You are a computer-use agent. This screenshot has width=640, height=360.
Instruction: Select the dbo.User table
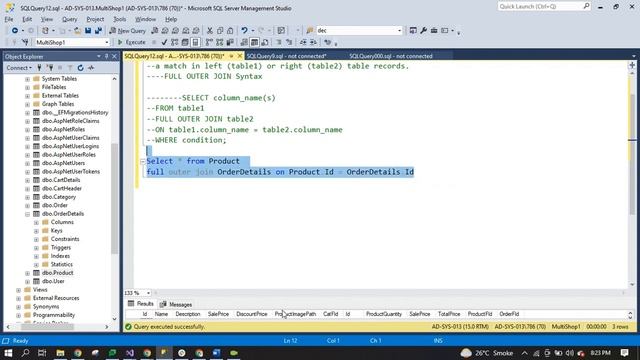[53, 281]
